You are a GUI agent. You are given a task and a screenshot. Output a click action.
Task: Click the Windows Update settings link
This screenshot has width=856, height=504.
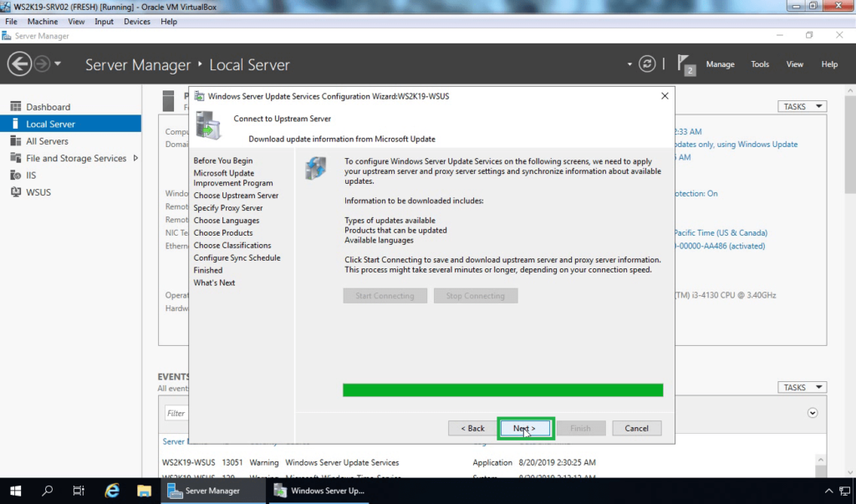(736, 144)
